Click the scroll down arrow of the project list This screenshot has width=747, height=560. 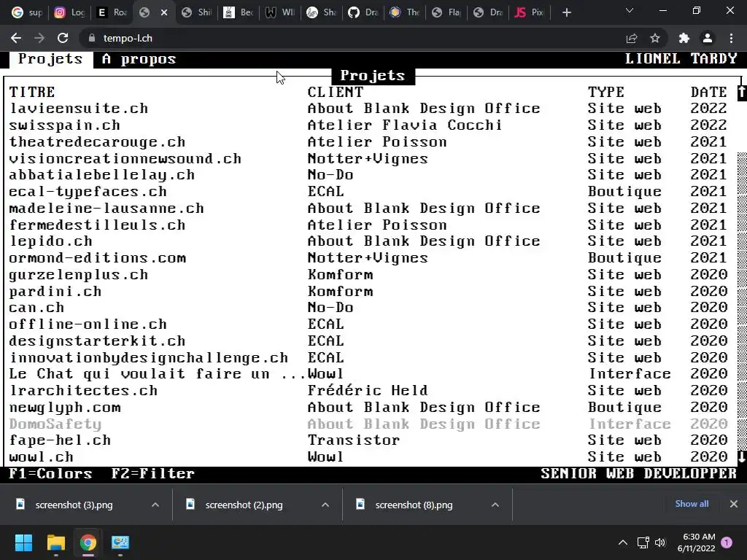(x=742, y=457)
